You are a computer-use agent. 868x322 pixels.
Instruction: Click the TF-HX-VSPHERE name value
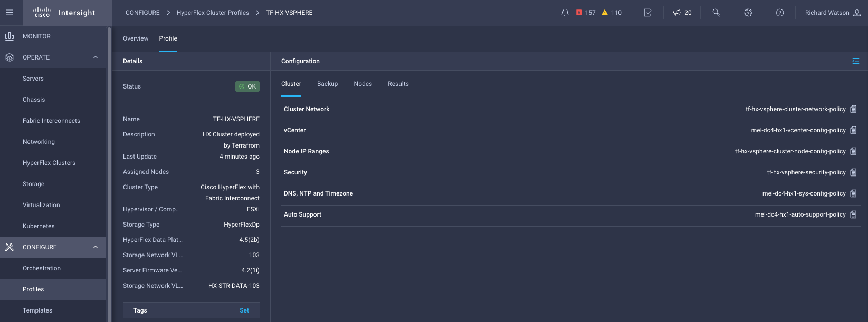point(236,119)
